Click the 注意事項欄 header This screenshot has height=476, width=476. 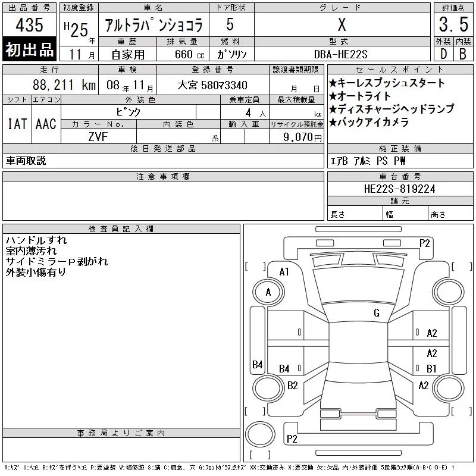pyautogui.click(x=163, y=177)
